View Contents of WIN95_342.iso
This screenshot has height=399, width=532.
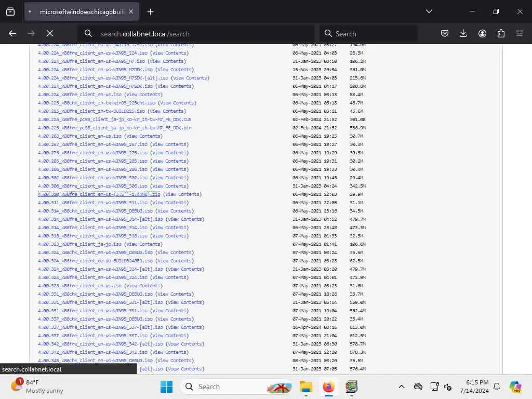pyautogui.click(x=169, y=352)
